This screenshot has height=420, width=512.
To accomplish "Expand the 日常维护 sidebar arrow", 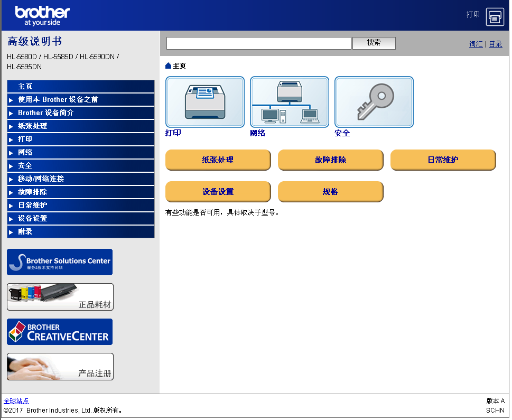I will pyautogui.click(x=11, y=206).
